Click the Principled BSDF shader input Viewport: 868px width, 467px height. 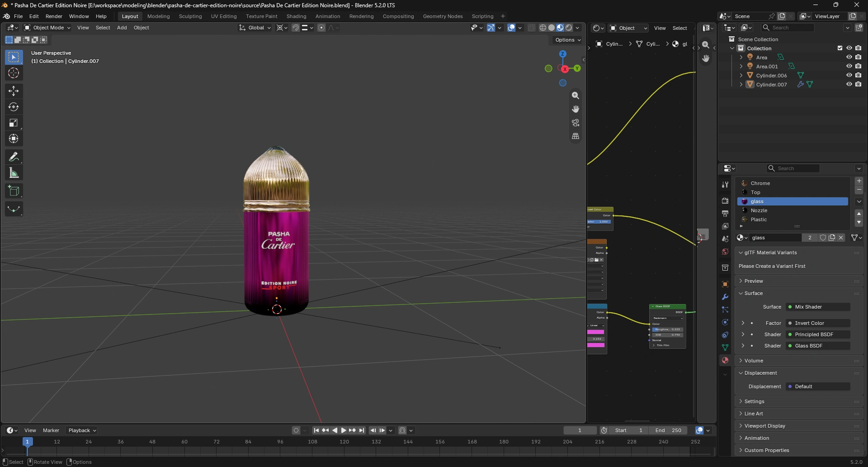(818, 334)
